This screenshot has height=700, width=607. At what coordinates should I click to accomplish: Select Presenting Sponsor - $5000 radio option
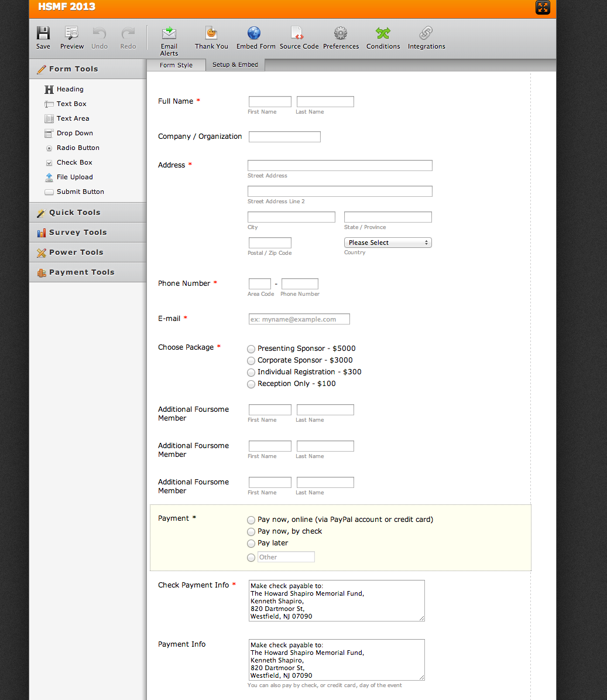pyautogui.click(x=251, y=349)
